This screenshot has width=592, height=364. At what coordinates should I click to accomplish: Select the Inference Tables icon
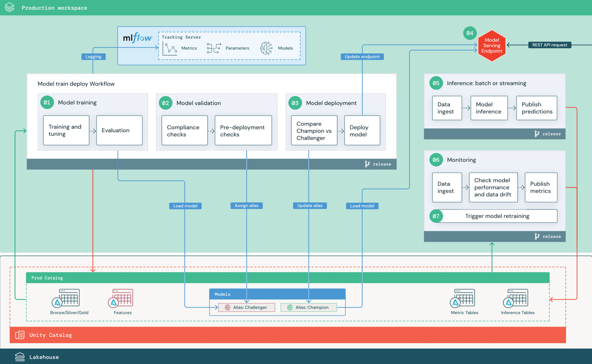coord(516,298)
